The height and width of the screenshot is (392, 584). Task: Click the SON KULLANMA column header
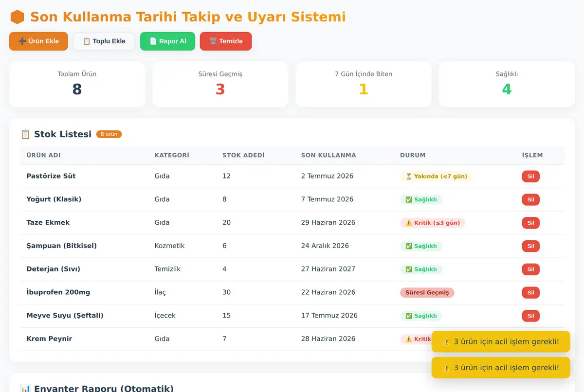click(328, 155)
